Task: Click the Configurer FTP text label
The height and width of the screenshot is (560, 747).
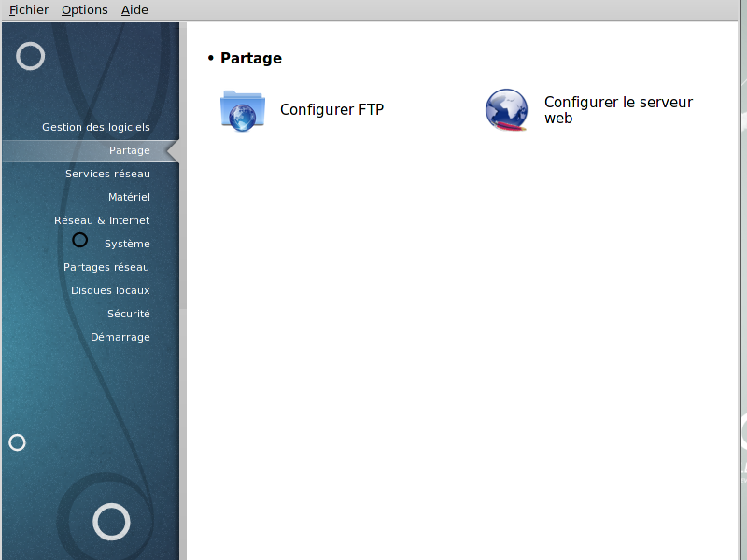Action: 331,110
